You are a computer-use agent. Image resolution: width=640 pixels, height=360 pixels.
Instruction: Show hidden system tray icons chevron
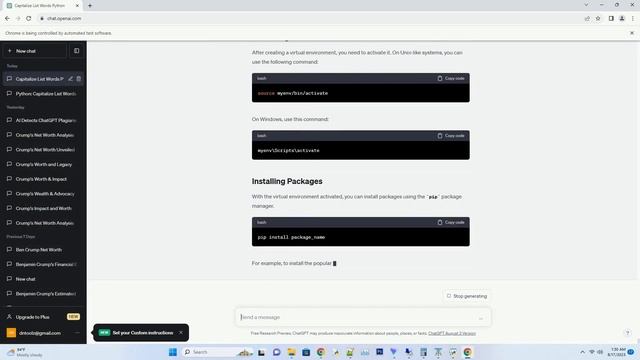(x=582, y=352)
